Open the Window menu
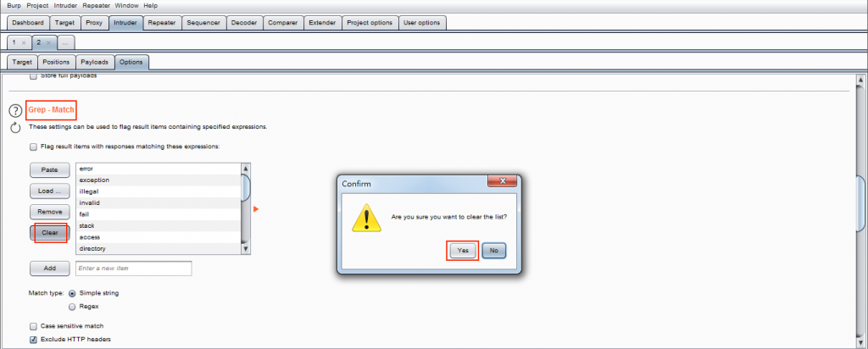 tap(127, 6)
